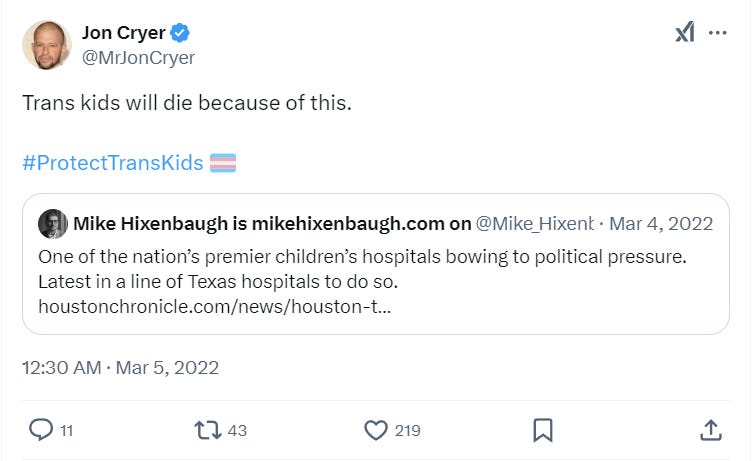Open Jon Cryer's profile picture

(47, 45)
